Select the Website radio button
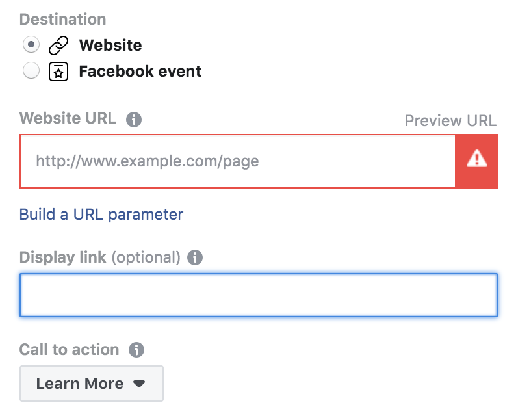The width and height of the screenshot is (516, 420). click(x=31, y=44)
